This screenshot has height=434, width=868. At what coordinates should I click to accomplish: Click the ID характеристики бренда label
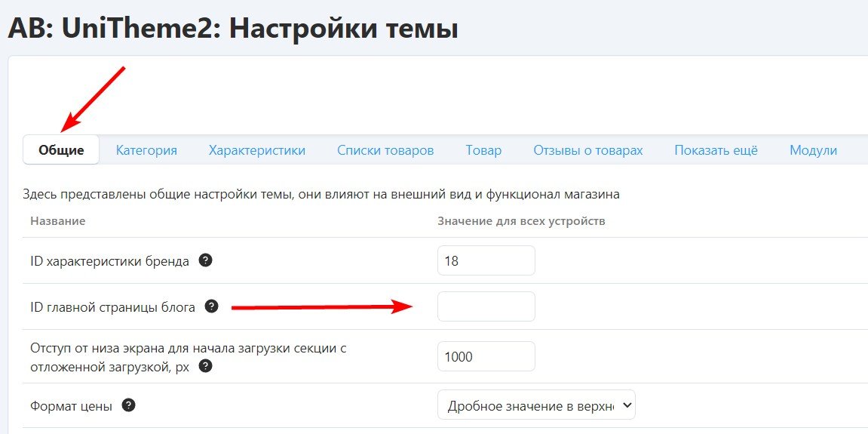tap(110, 261)
